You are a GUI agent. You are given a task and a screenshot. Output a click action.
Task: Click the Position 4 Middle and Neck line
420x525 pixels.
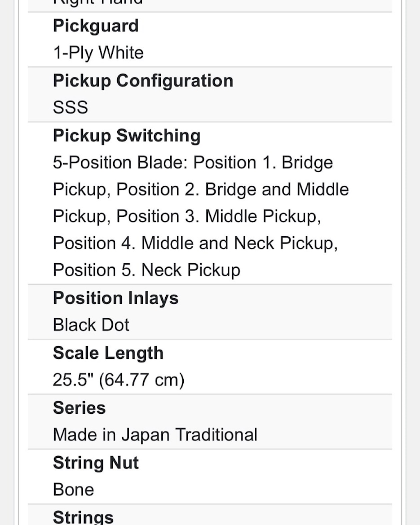tap(195, 243)
